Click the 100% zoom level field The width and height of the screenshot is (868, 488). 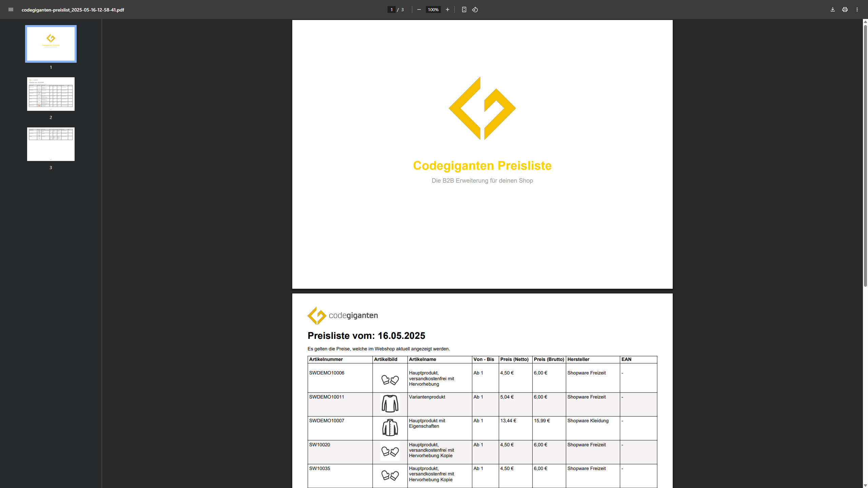click(433, 9)
